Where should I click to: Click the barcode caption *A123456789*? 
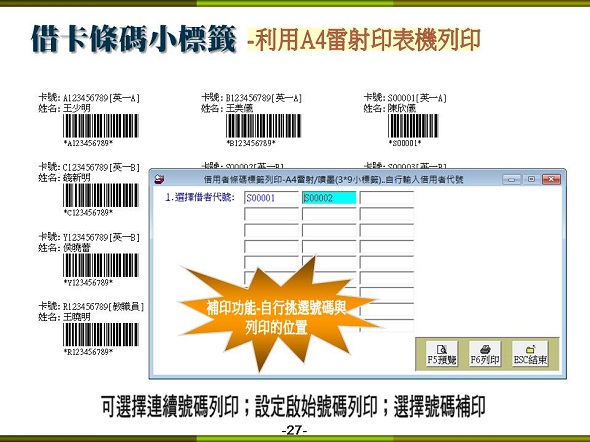click(88, 143)
